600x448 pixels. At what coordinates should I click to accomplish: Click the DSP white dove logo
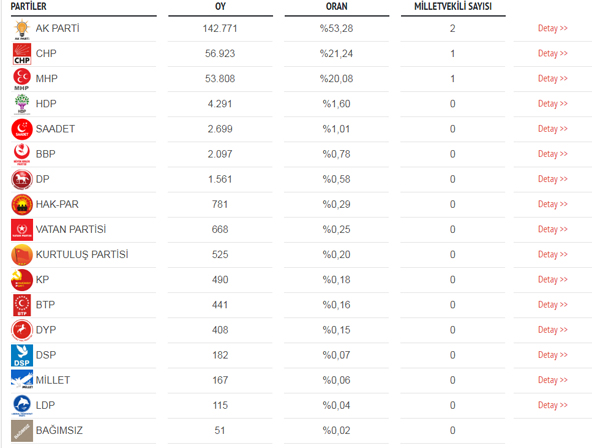pos(22,355)
